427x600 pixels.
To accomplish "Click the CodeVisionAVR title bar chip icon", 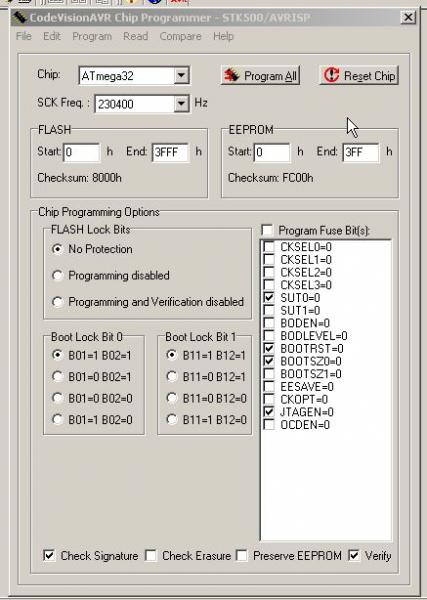I will (x=19, y=18).
